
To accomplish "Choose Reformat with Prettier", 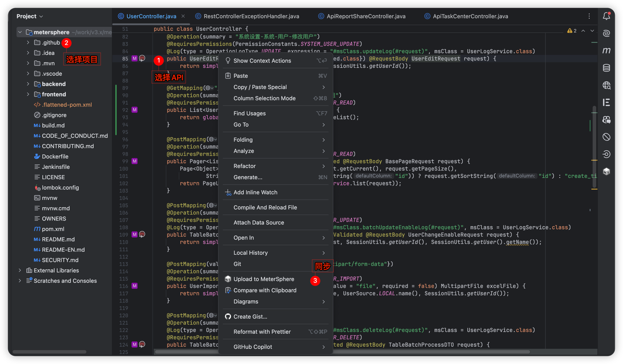I will pos(276,332).
